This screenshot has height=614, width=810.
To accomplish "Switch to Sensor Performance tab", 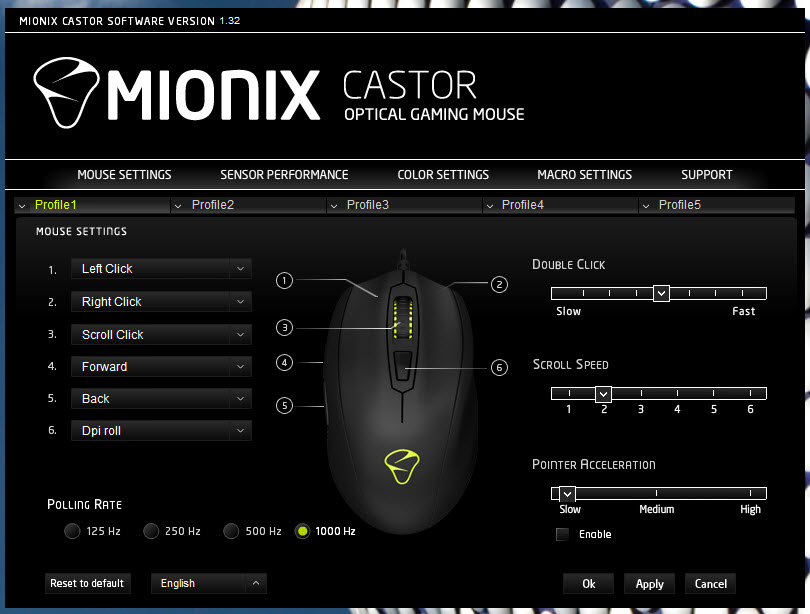I will (284, 175).
